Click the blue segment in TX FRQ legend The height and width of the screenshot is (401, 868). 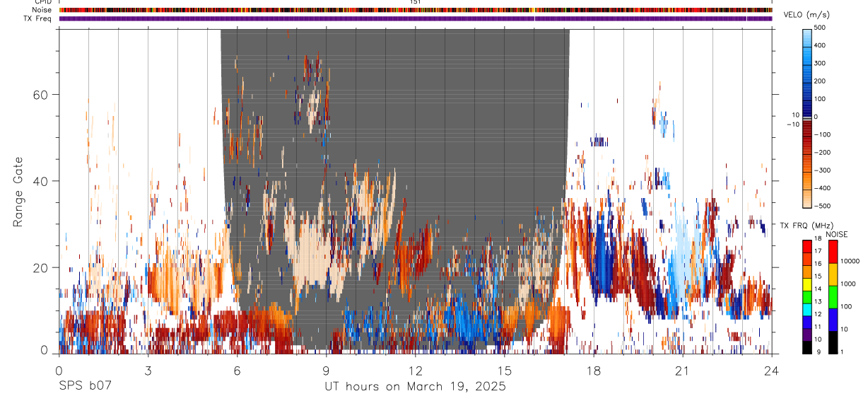point(807,321)
